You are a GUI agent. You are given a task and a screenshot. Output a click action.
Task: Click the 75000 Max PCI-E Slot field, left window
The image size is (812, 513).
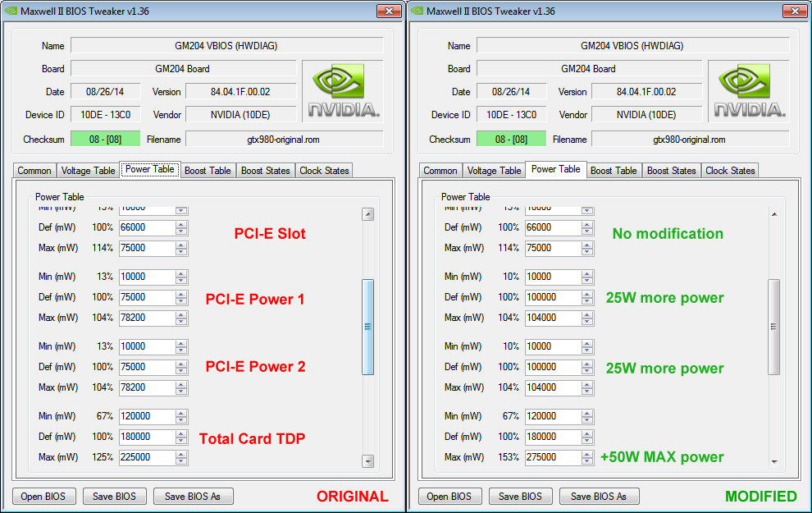click(x=147, y=248)
